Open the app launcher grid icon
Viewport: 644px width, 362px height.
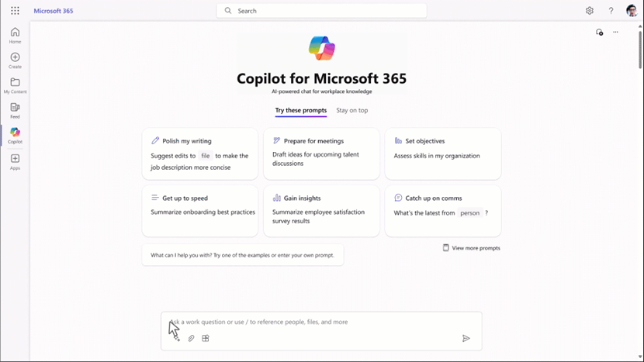click(15, 11)
